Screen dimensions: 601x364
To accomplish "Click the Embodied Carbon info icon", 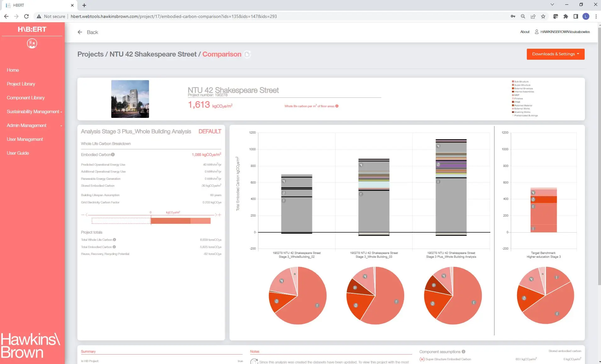I will click(x=113, y=155).
